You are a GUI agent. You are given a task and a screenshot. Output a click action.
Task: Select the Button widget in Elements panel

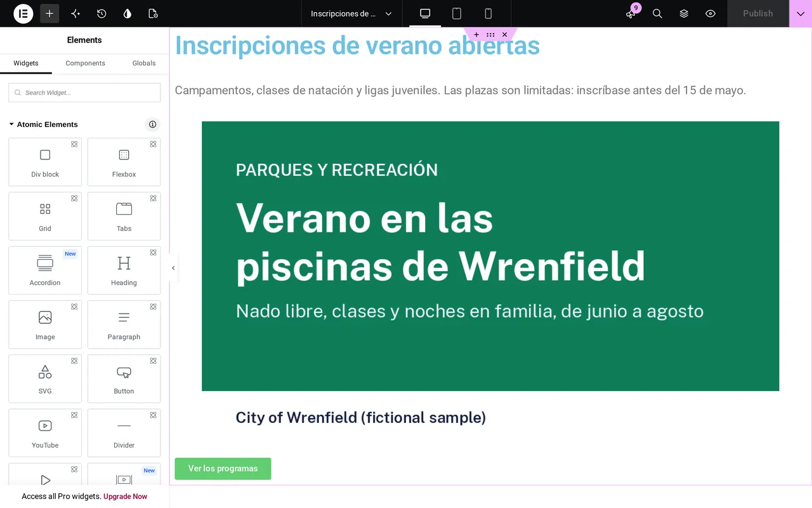(124, 378)
